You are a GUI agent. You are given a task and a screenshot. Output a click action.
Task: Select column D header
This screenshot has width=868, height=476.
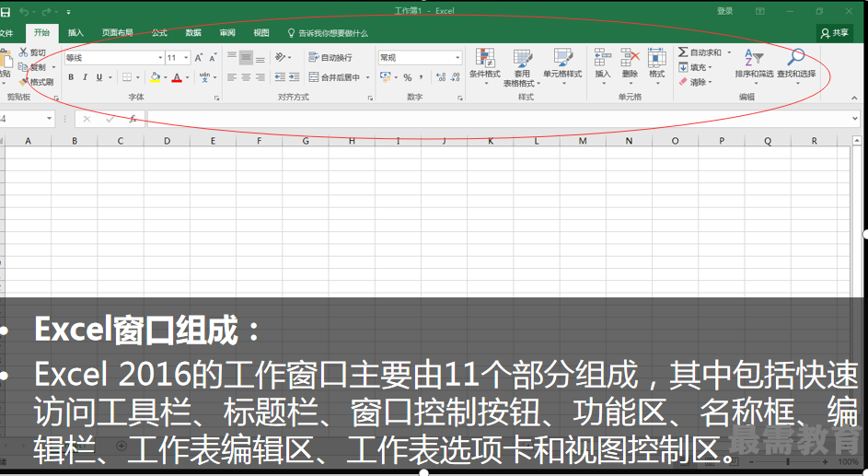tap(167, 141)
